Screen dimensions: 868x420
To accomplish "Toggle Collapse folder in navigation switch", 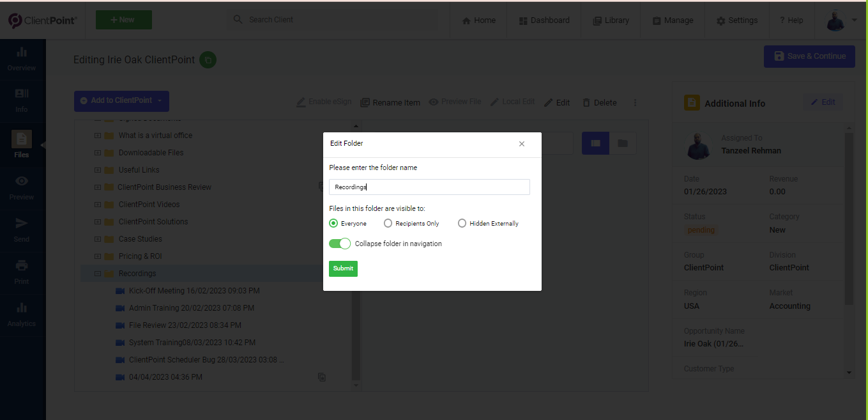I will 340,244.
